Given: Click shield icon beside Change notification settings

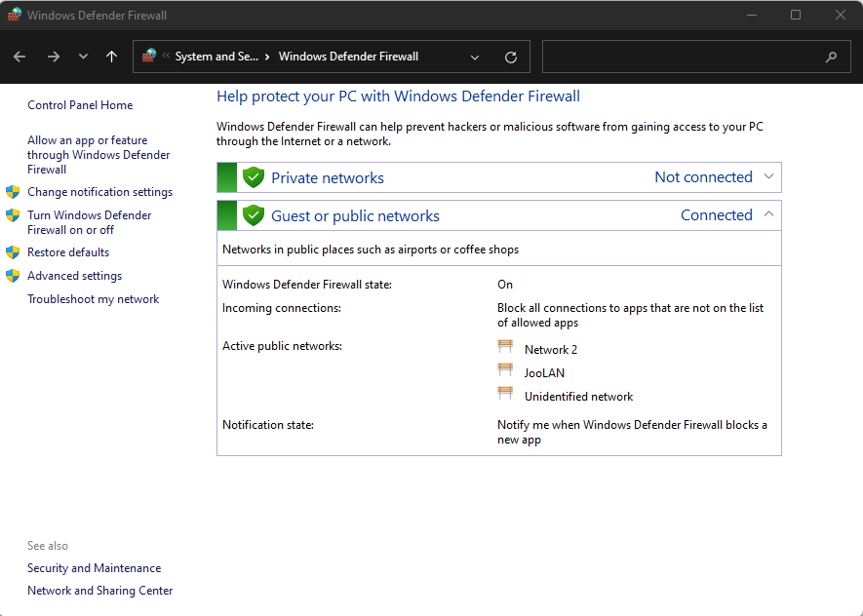Looking at the screenshot, I should point(13,192).
